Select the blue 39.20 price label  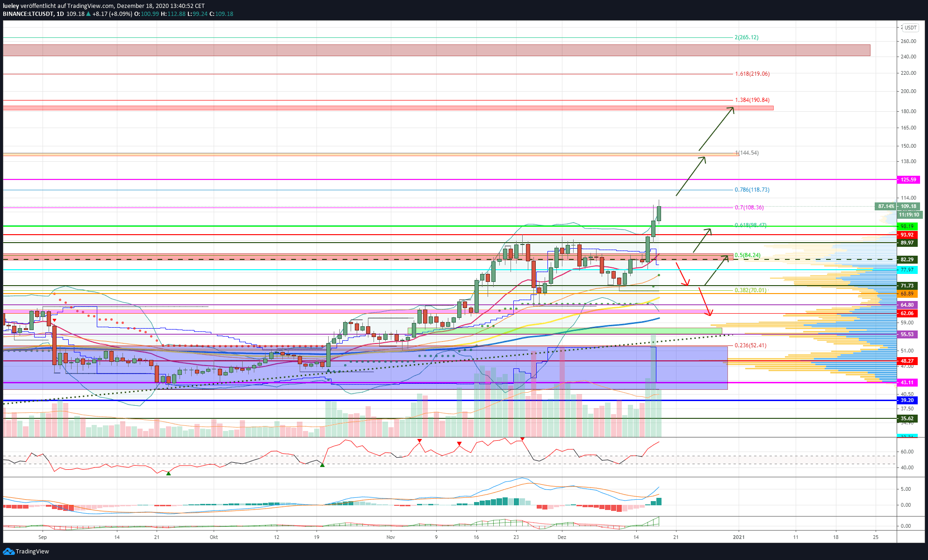[907, 400]
